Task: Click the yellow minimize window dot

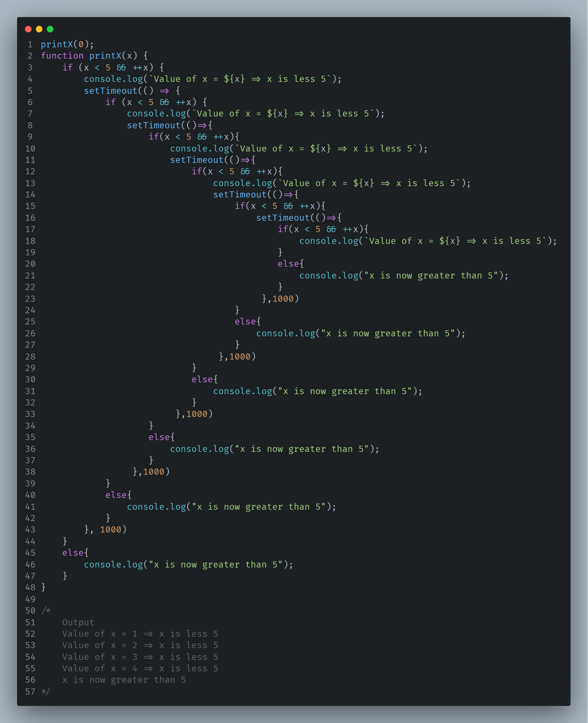Action: [39, 29]
